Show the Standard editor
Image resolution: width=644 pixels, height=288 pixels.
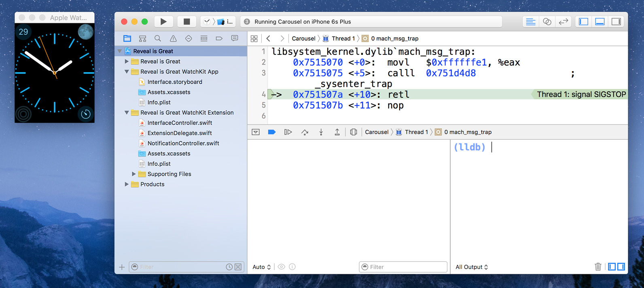pyautogui.click(x=530, y=22)
